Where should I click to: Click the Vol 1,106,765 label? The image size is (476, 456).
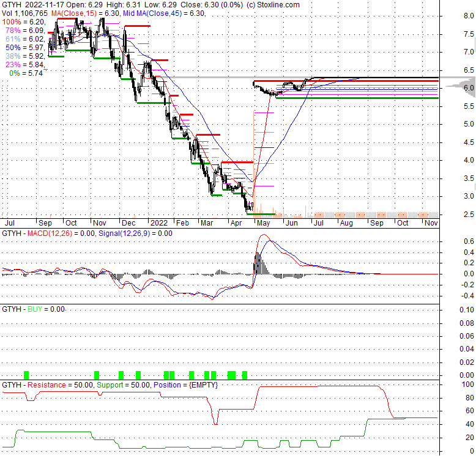pos(24,13)
